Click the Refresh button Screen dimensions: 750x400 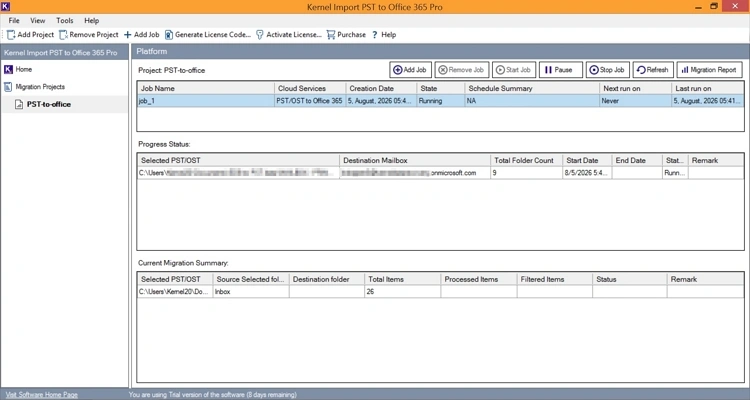[653, 70]
